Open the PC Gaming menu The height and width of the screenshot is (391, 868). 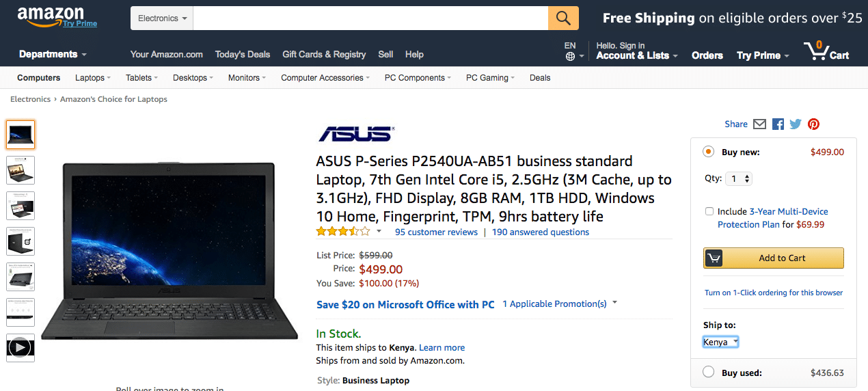[490, 78]
